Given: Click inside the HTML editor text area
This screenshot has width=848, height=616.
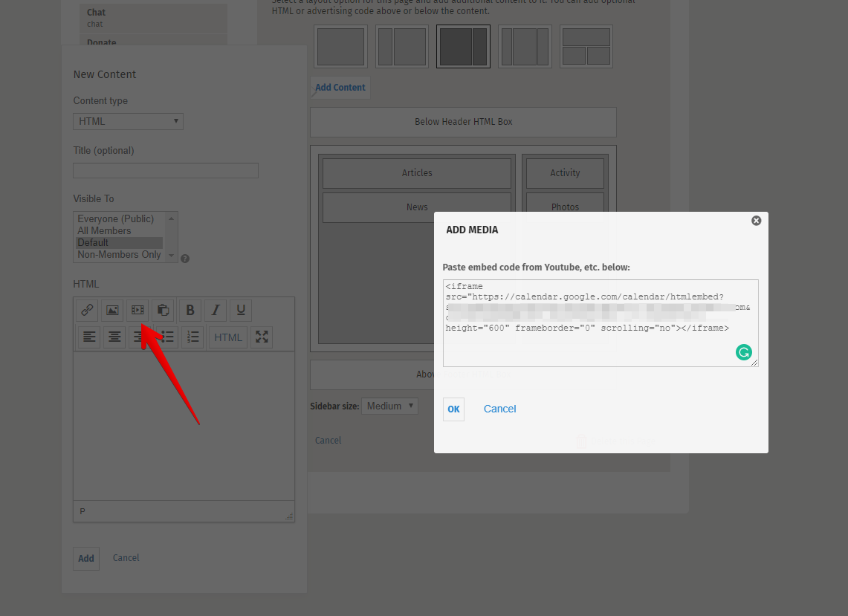Looking at the screenshot, I should pos(184,426).
